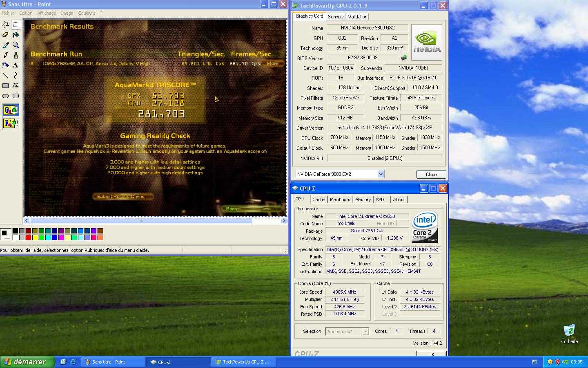588x368 pixels.
Task: Activate the Magnifier tool in Paint
Action: pyautogui.click(x=16, y=45)
